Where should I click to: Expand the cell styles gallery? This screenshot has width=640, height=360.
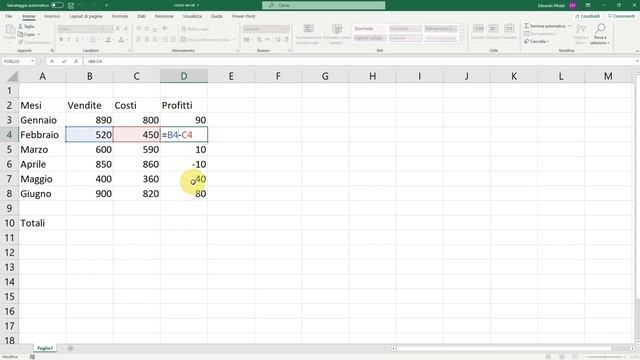tap(462, 40)
